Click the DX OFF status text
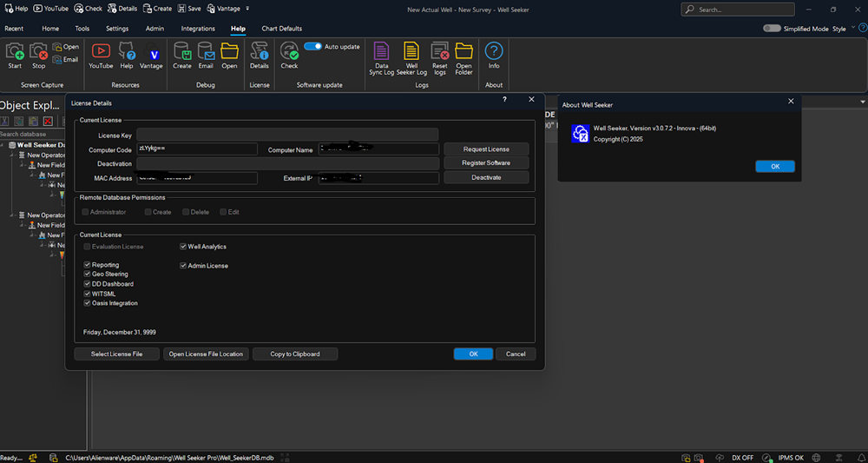Screen dimensions: 868x463 (743, 458)
